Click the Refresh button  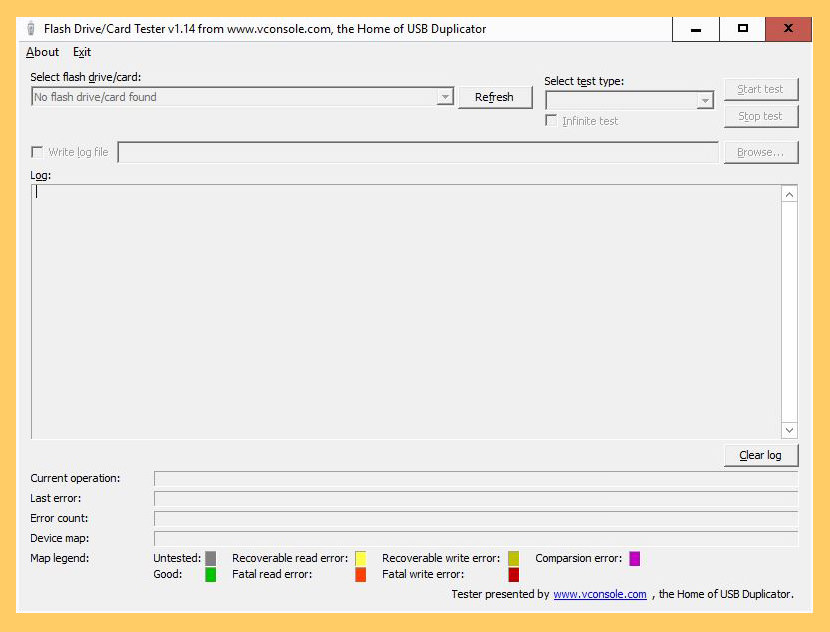[495, 96]
